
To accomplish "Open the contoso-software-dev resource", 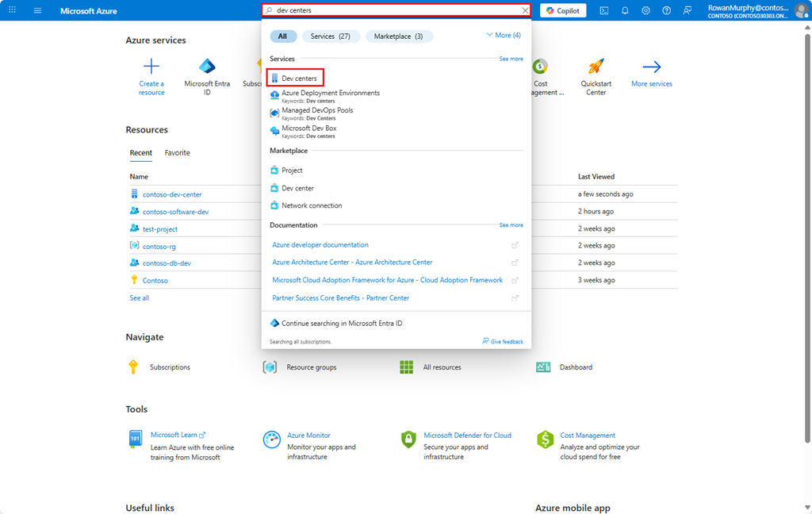I will (x=175, y=212).
